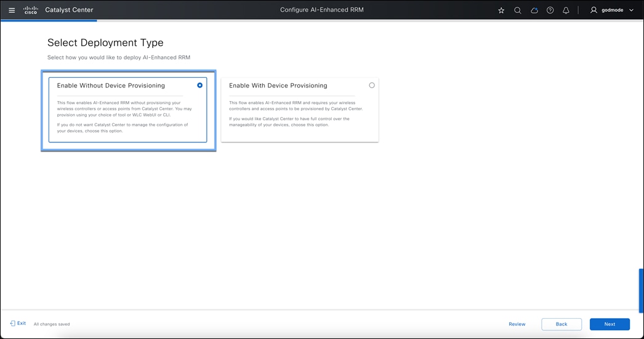Click the blue vertical scrollbar thumb

[x=641, y=290]
